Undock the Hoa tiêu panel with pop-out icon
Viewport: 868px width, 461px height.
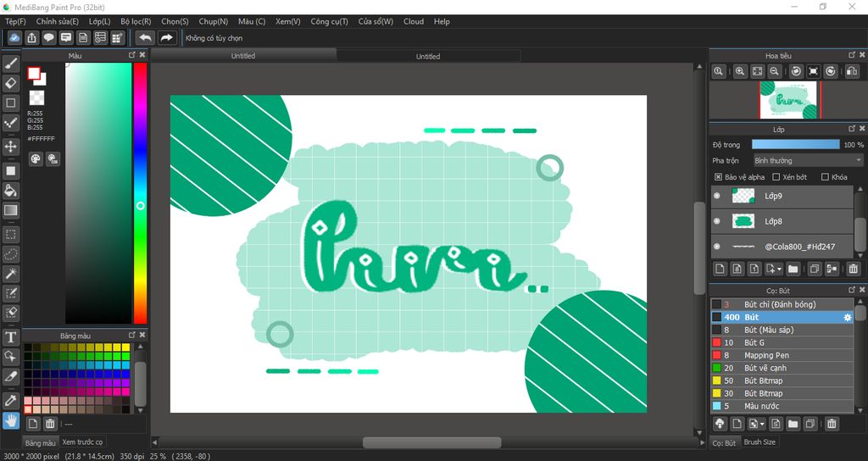(x=852, y=55)
